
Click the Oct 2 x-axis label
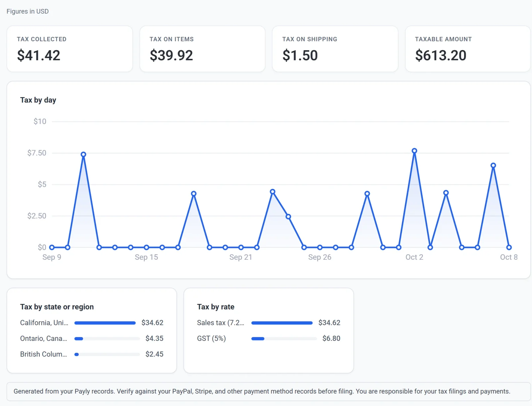(x=414, y=257)
